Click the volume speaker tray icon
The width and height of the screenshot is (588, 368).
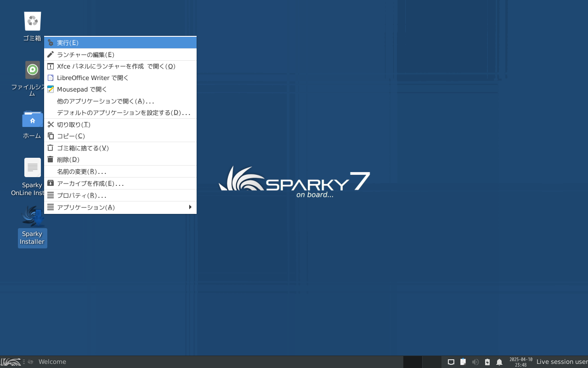475,362
